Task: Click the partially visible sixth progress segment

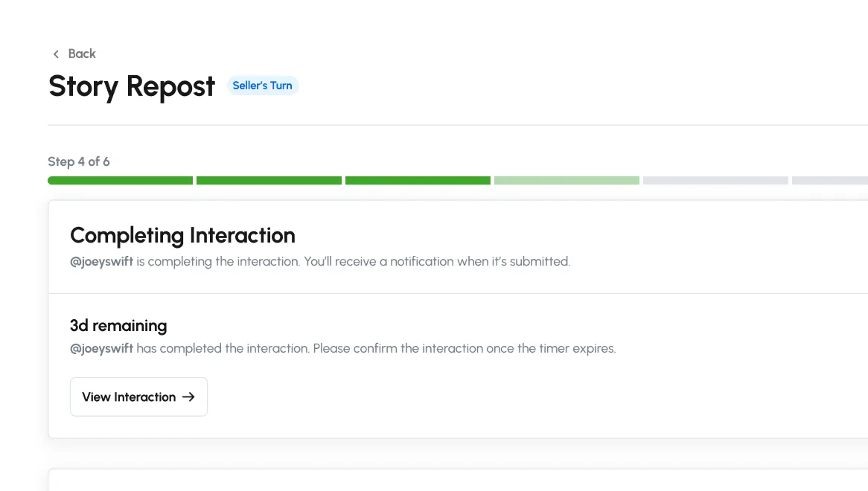Action: (829, 181)
